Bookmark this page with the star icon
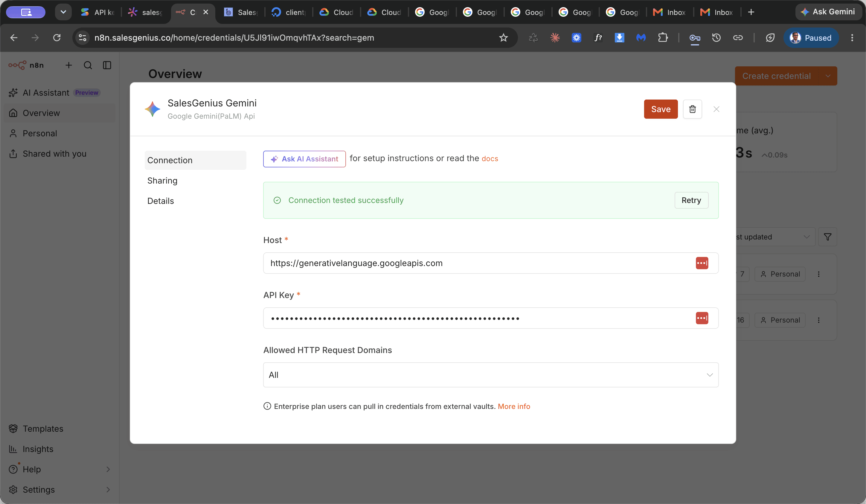Screen dimensions: 866x504 tap(504, 38)
